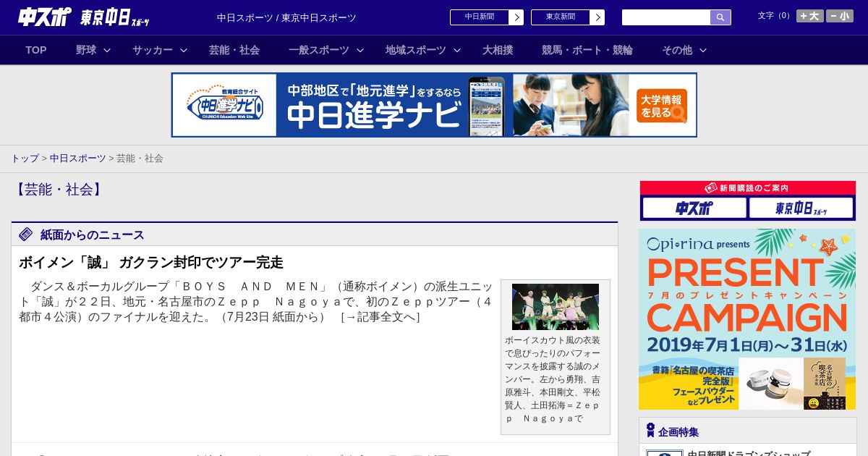Open the 中日新聞 link button

480,17
